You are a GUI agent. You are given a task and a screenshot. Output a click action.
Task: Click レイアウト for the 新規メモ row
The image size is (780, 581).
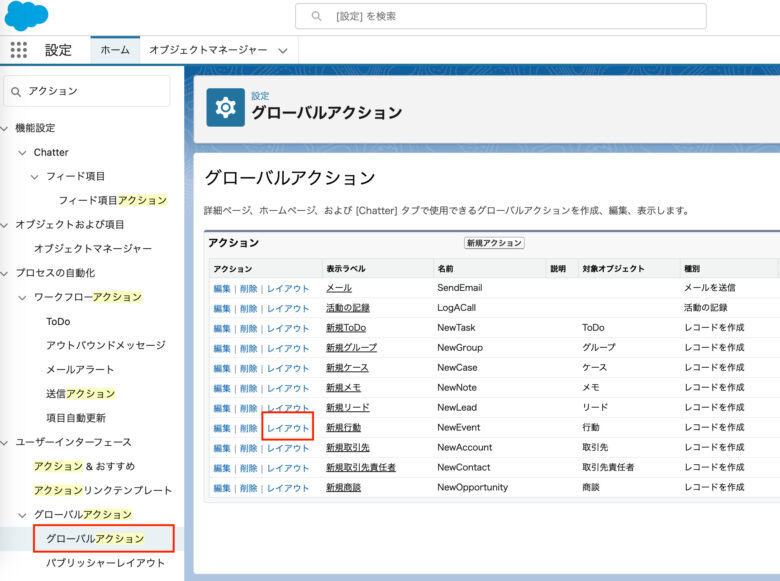coord(288,388)
